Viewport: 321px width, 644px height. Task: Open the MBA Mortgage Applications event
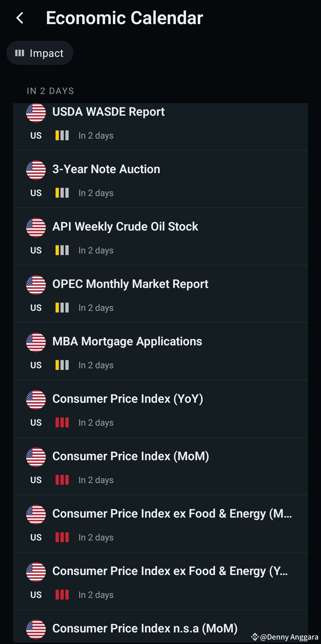point(160,351)
